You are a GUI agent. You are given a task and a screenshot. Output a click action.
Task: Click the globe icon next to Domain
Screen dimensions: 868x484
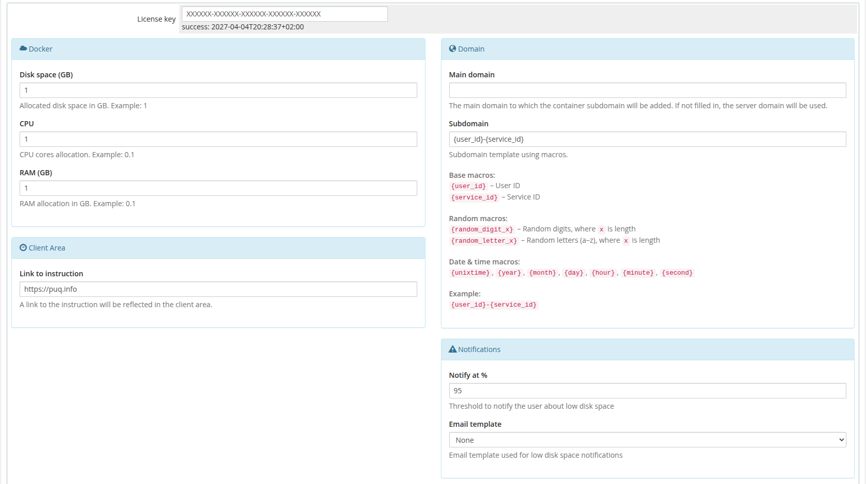click(x=452, y=48)
